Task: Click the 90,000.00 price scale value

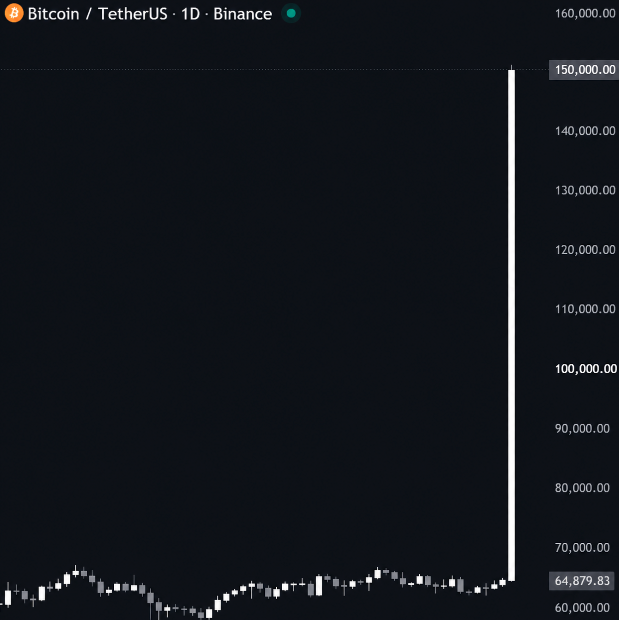Action: click(582, 429)
